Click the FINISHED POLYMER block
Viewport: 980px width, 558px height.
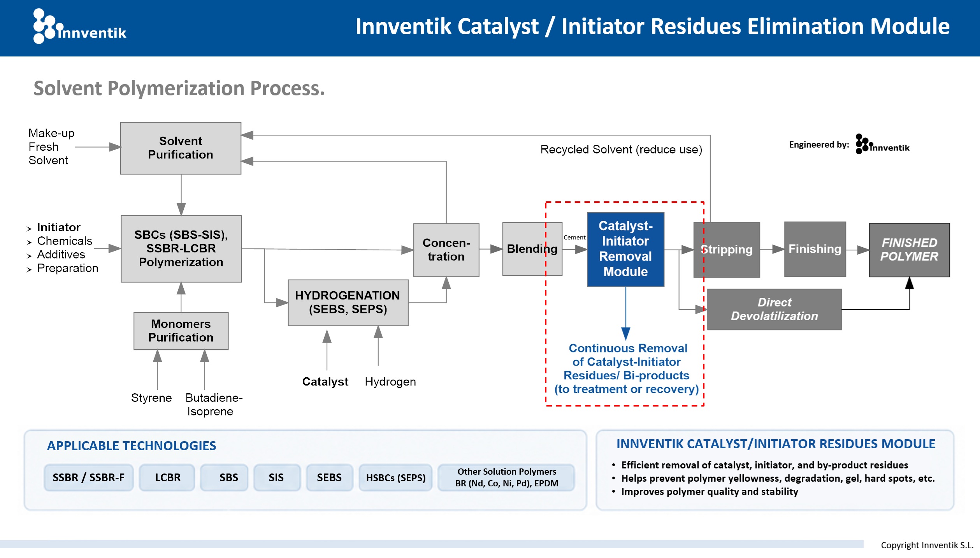click(x=909, y=250)
